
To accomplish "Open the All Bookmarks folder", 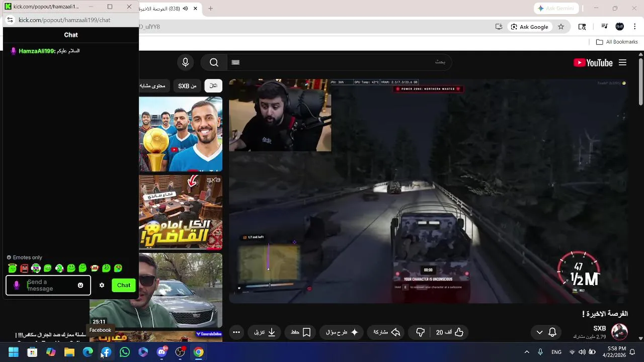I will [617, 42].
